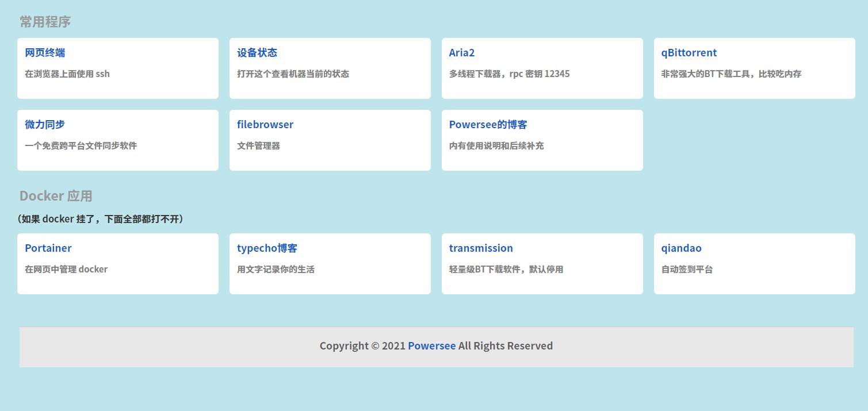Visit the Powersee的博客 card link
The image size is (868, 411).
click(488, 125)
